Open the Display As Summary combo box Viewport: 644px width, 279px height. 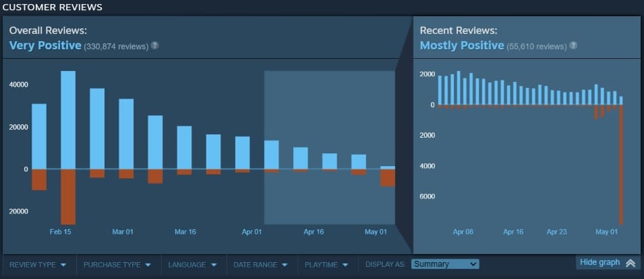[x=445, y=264]
